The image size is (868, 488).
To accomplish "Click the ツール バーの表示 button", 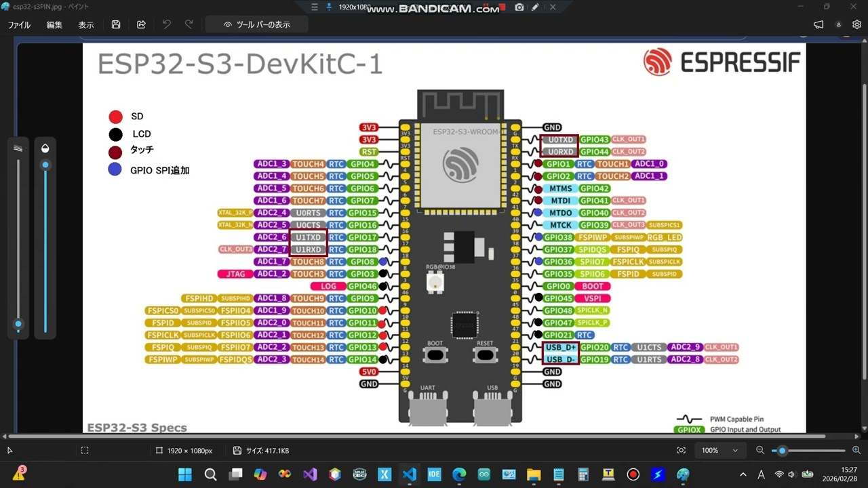I will (257, 24).
